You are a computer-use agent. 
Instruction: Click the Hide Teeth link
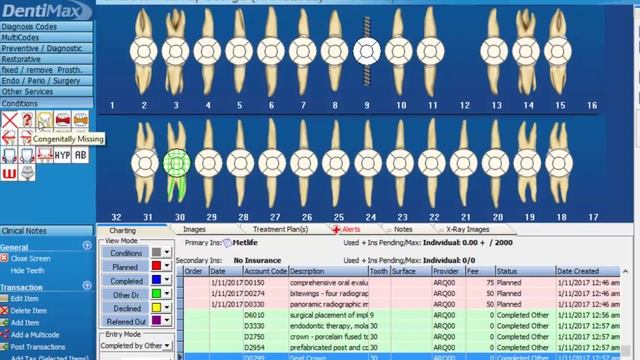point(27,271)
